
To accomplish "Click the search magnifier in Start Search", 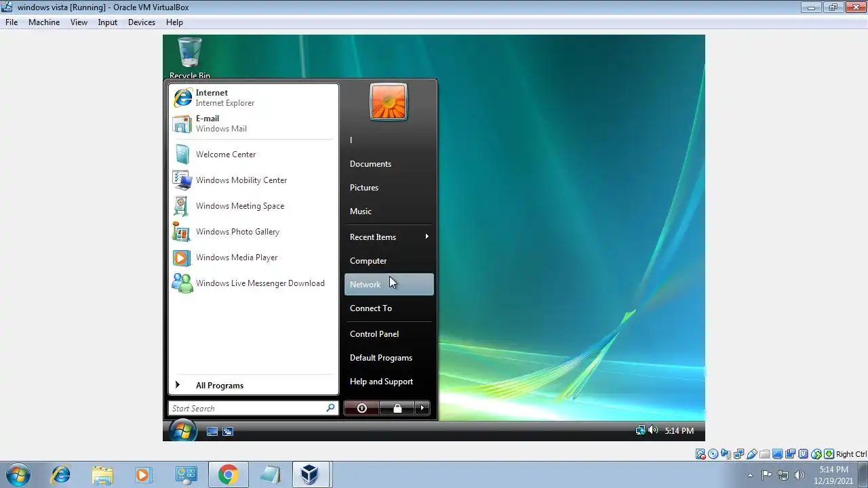I will tap(330, 408).
